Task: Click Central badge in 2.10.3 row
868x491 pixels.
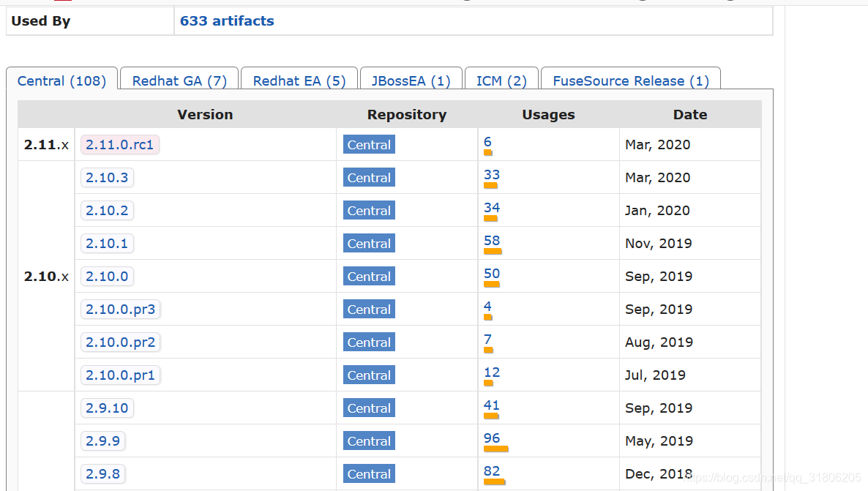Action: [x=370, y=178]
